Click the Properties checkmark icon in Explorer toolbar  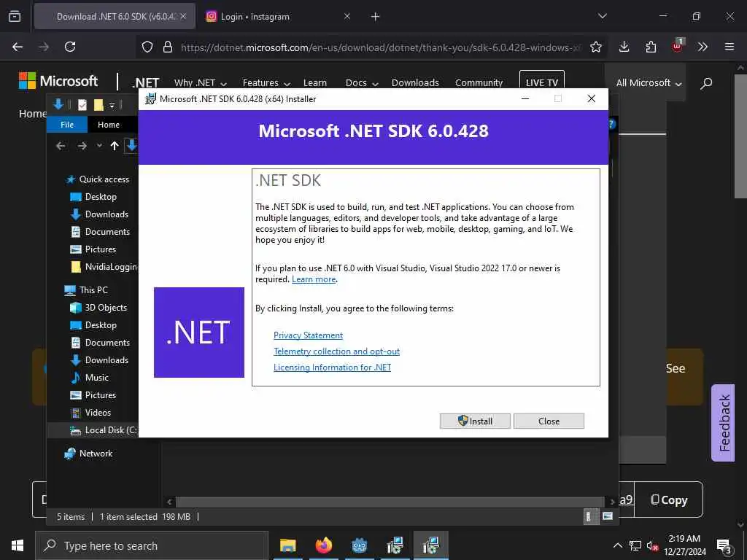(82, 105)
